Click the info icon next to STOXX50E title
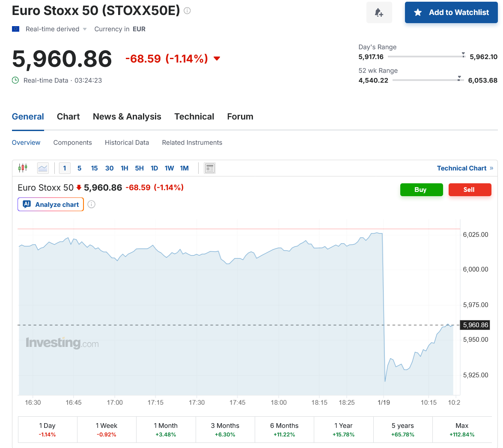503x448 pixels. (x=187, y=11)
